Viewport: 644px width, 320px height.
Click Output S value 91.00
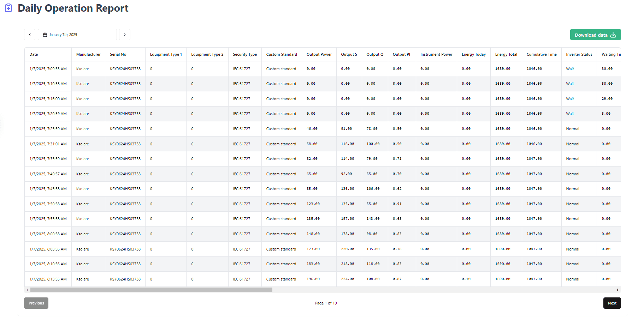pos(346,129)
